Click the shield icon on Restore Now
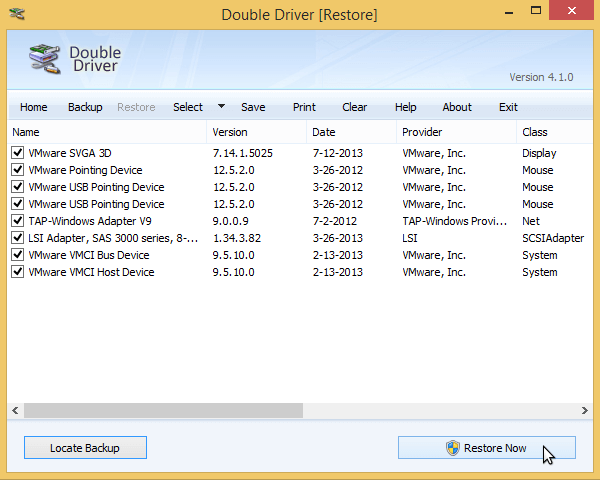Viewport: 600px width, 480px height. (x=453, y=448)
